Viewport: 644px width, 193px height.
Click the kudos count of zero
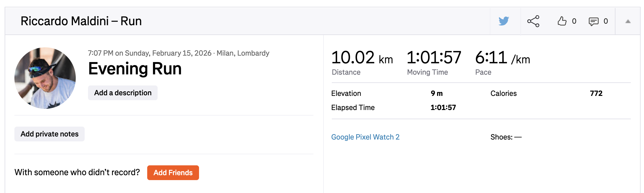[574, 21]
